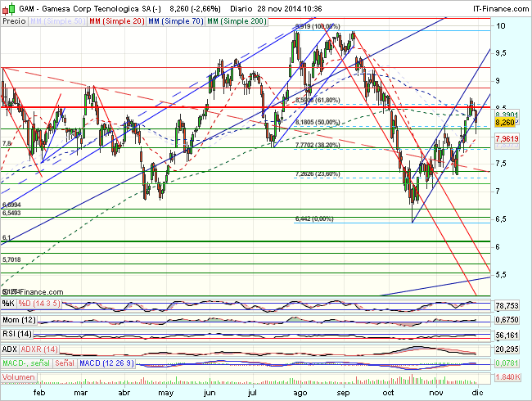
Task: Click the Fibonacci label 7,7702 (38,20%)
Action: pos(318,145)
